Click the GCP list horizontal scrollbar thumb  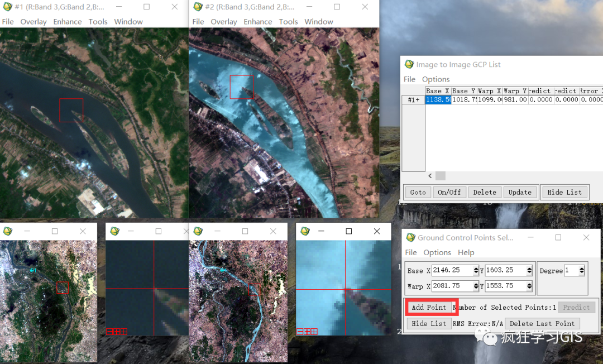441,176
